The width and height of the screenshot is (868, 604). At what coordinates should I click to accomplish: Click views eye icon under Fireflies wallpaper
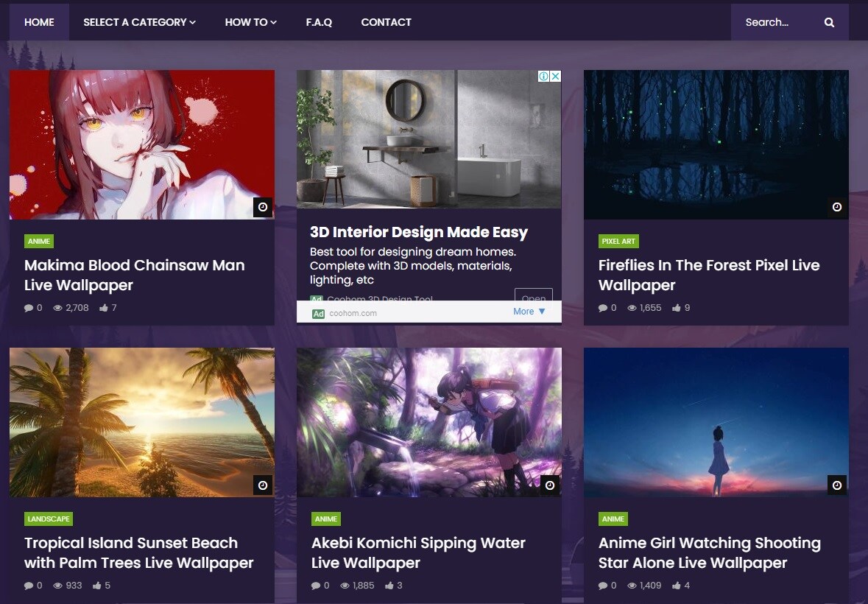coord(632,308)
